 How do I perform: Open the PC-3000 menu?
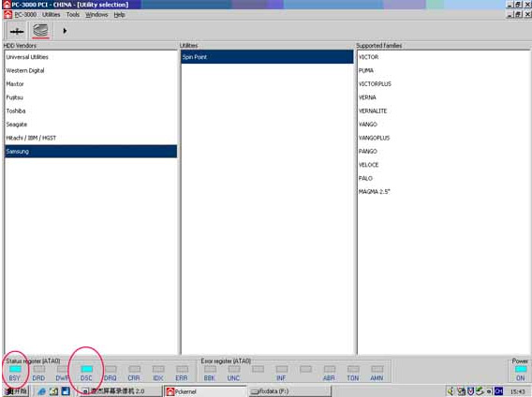tap(25, 15)
